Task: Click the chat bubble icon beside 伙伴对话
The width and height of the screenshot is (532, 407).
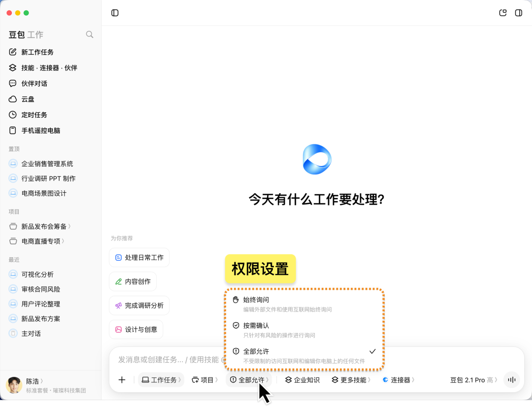Action: [x=12, y=83]
